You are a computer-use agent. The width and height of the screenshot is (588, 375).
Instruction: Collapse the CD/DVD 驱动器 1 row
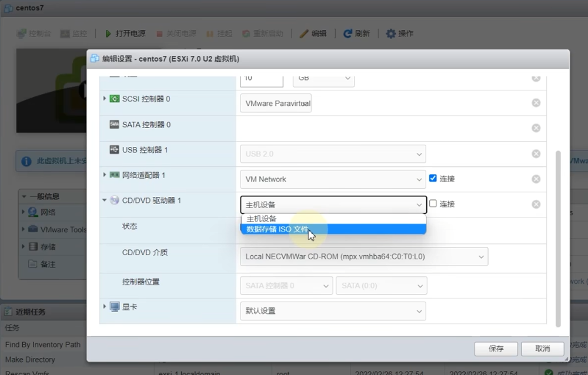point(105,200)
